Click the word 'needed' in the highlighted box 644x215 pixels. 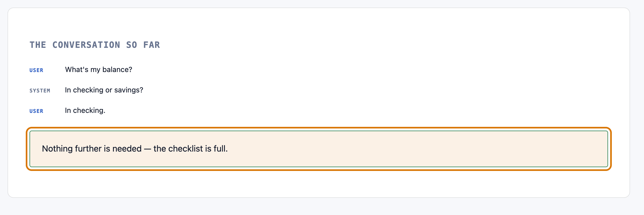[127, 149]
